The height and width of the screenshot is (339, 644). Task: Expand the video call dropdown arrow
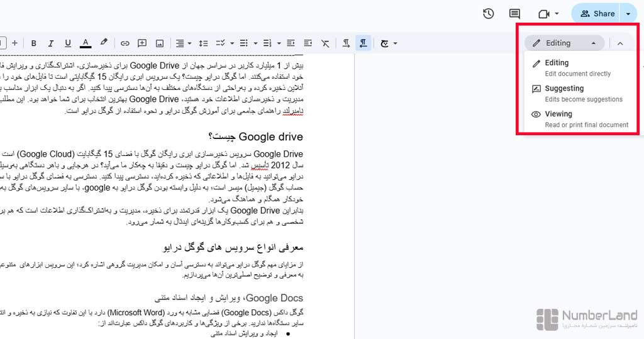[557, 14]
